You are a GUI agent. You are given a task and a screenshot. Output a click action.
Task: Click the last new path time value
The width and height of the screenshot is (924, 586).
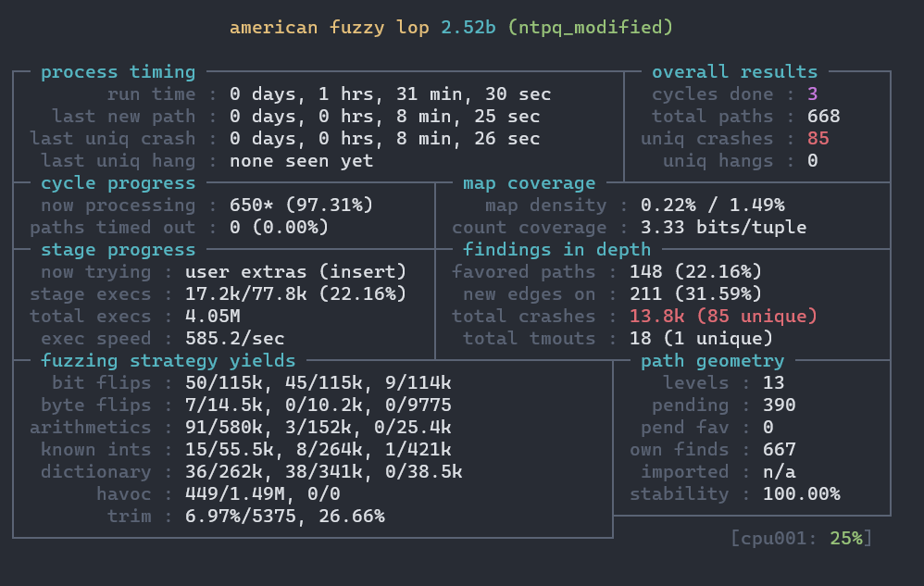click(385, 117)
